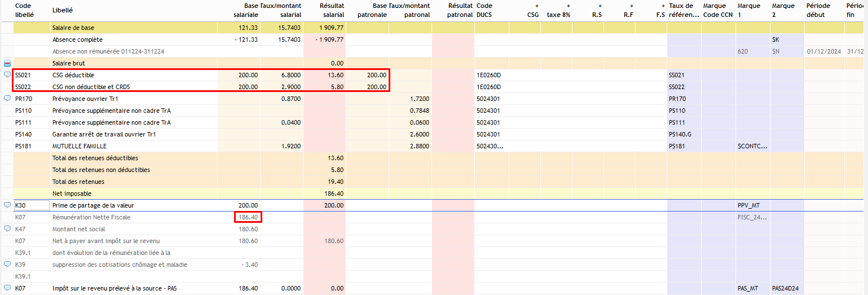Click comment bubble icon beside SS021 row
The image size is (868, 295).
[7, 75]
